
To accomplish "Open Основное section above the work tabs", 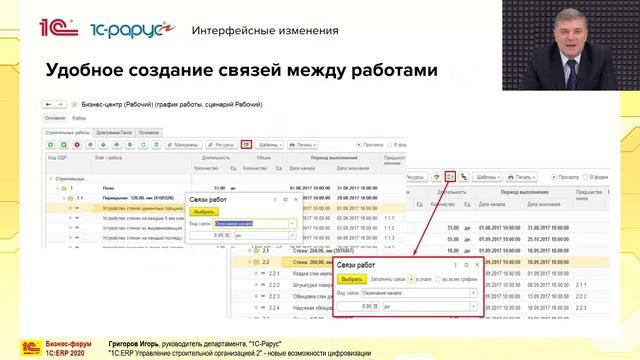I will [x=55, y=118].
